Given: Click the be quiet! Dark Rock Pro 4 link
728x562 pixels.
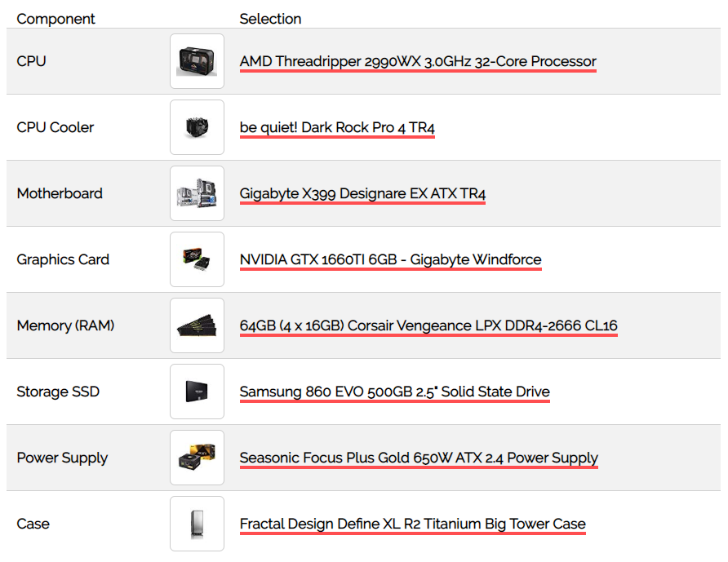Looking at the screenshot, I should [337, 127].
